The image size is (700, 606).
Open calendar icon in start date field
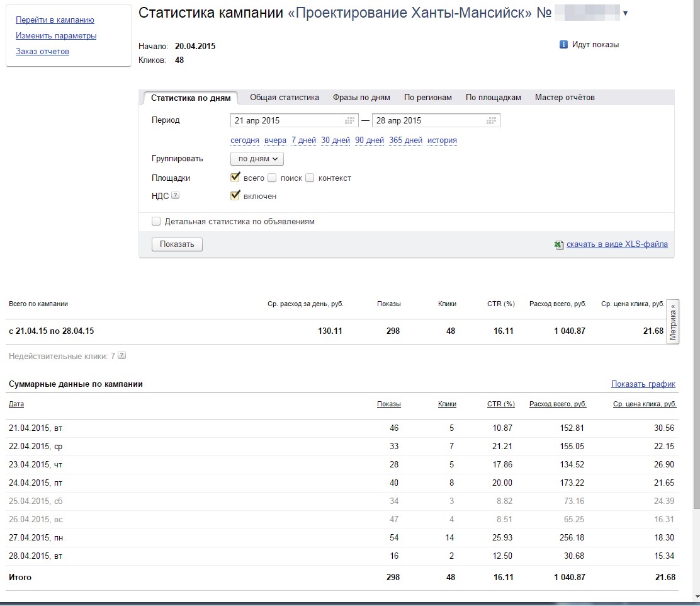tap(349, 121)
